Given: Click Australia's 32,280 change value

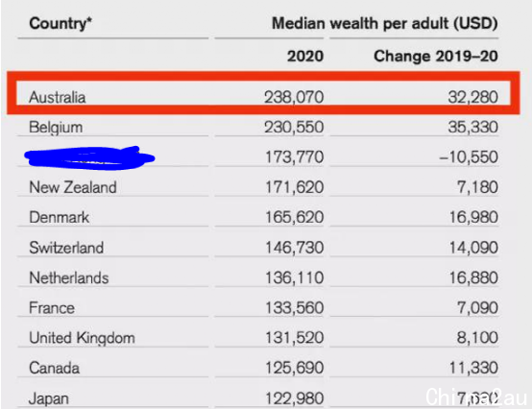Looking at the screenshot, I should (x=473, y=97).
